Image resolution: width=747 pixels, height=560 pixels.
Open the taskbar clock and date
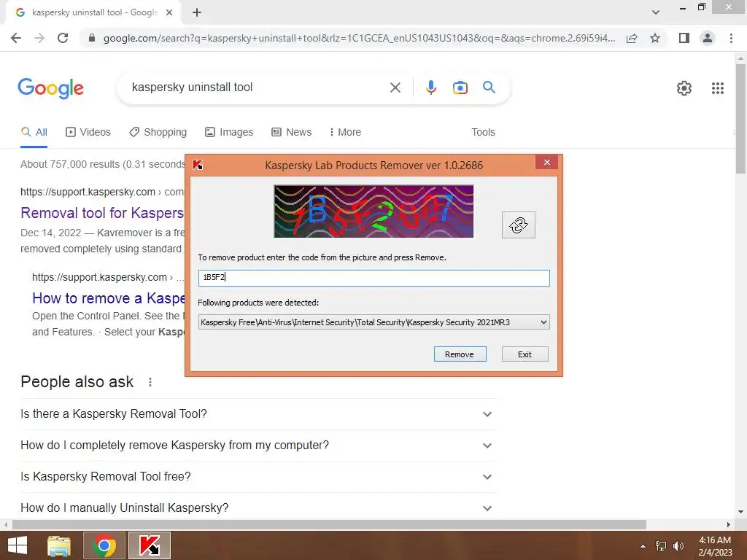(x=715, y=546)
